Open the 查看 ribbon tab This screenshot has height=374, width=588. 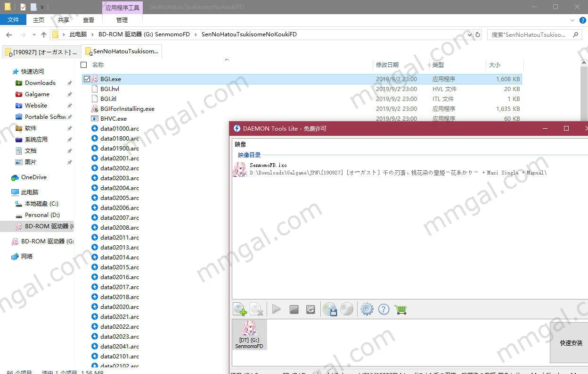pyautogui.click(x=89, y=20)
